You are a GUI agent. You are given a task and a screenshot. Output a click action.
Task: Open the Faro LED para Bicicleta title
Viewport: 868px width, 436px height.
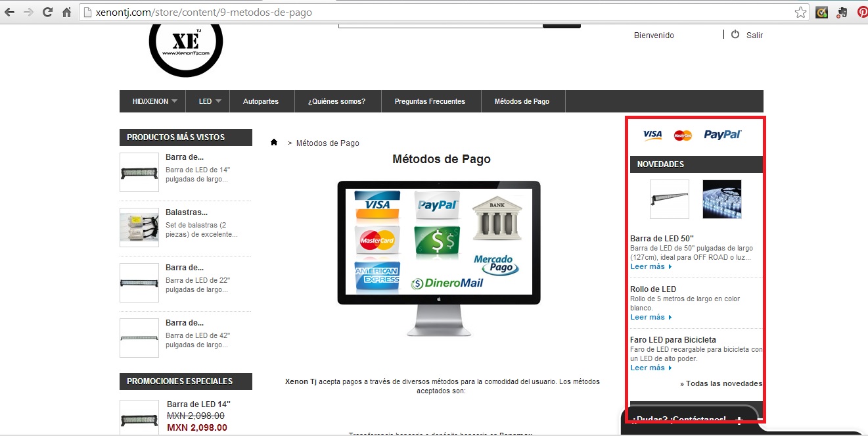pyautogui.click(x=673, y=339)
